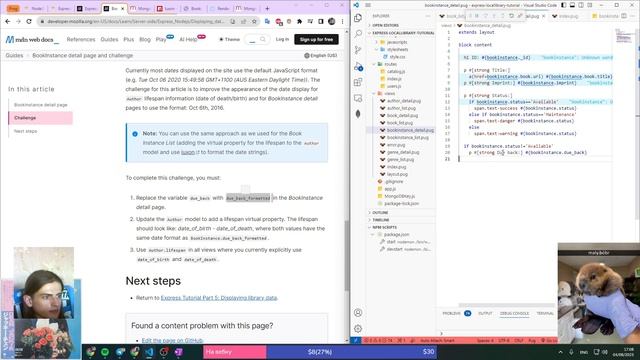This screenshot has height=360, width=640.
Task: Toggle primary sidebar layout icon in title bar
Action: [564, 5]
